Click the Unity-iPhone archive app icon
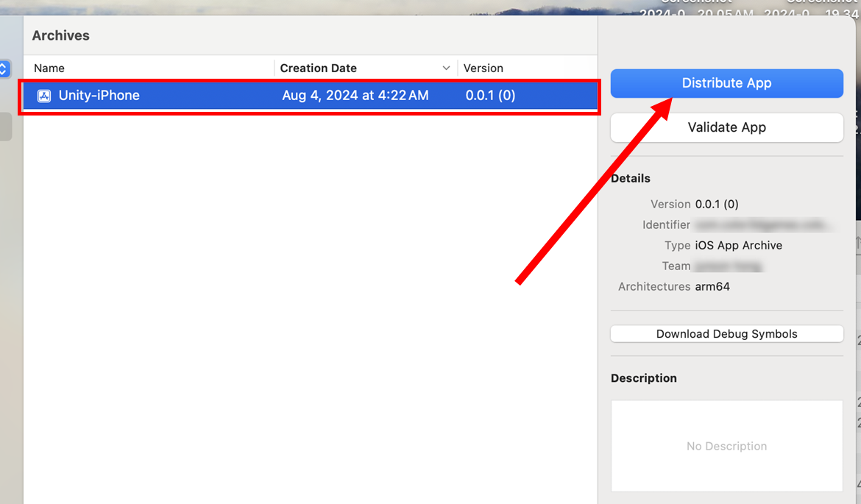 click(x=44, y=96)
